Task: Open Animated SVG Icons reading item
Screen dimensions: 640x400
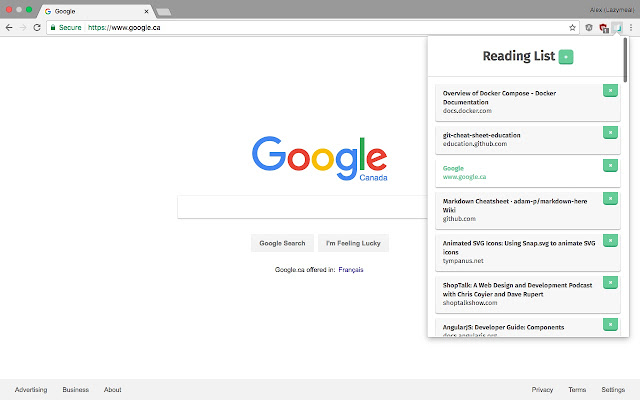Action: click(528, 252)
